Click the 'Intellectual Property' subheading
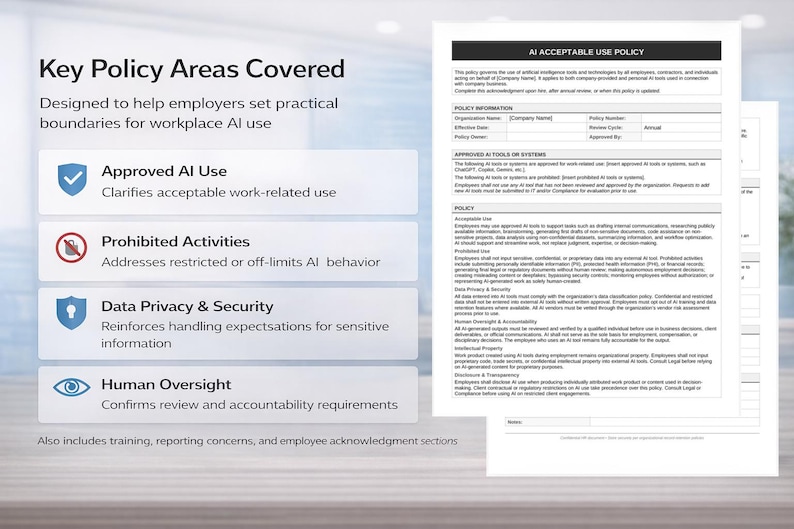The width and height of the screenshot is (794, 529). (479, 348)
